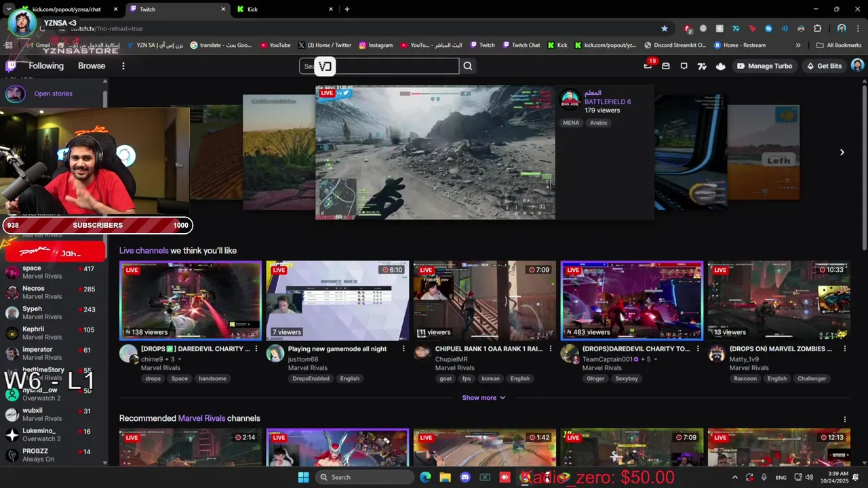Select the DropsEnabled tag under justtom68

[311, 379]
